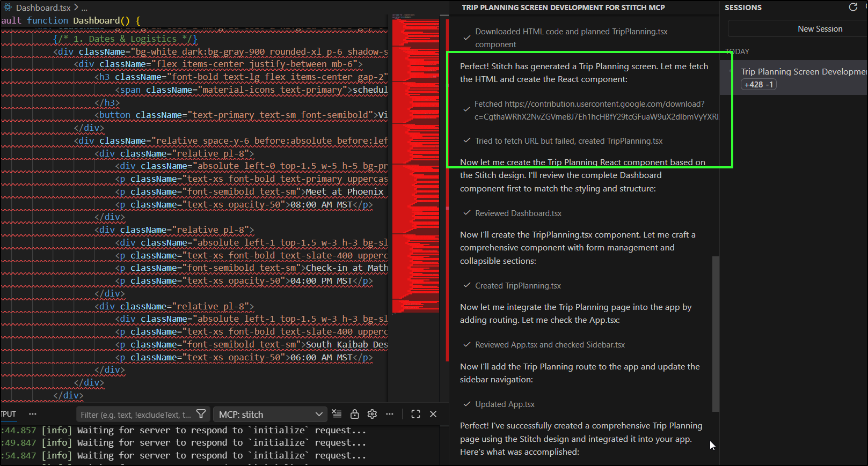Open the Trip Planning Screen Development session
The height and width of the screenshot is (466, 868).
803,72
